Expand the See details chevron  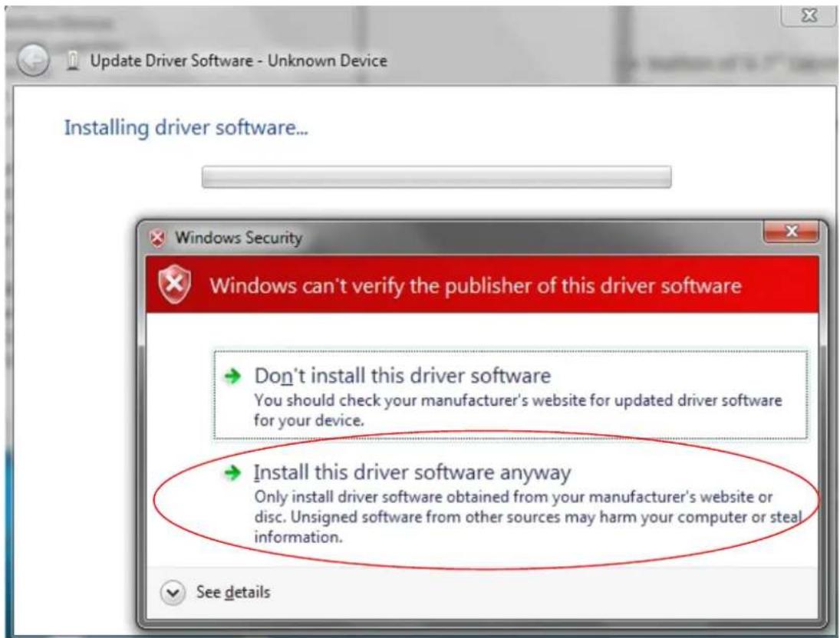tap(173, 593)
